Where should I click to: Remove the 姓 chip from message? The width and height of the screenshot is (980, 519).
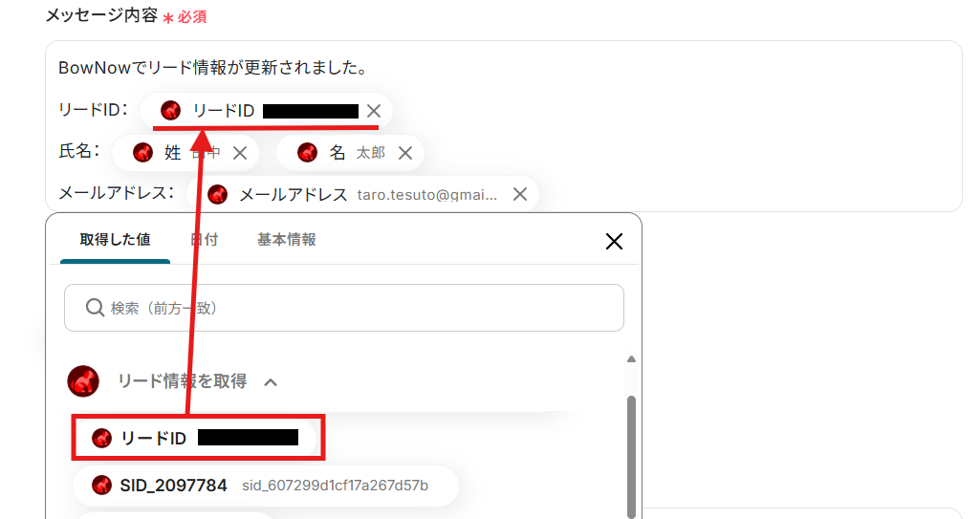point(240,153)
